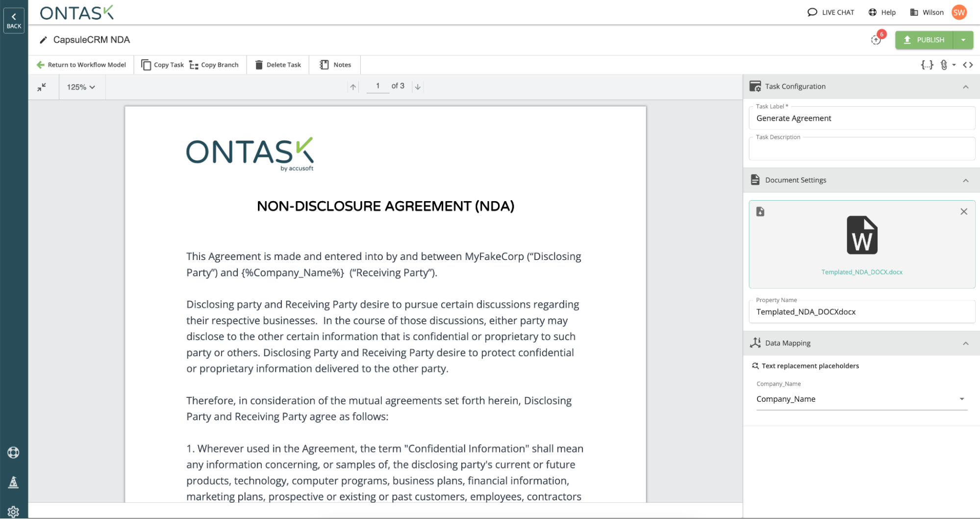980x519 pixels.
Task: Click the Task Description field
Action: click(862, 149)
